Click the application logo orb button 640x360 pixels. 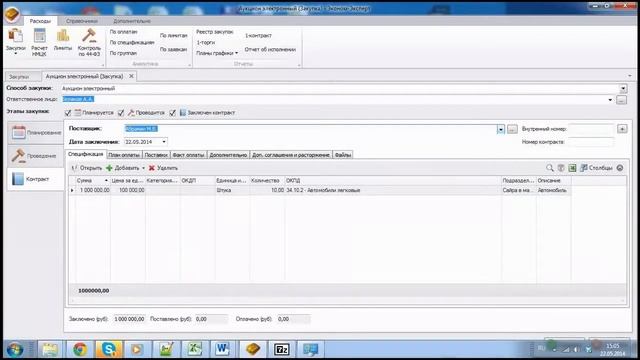(12, 15)
